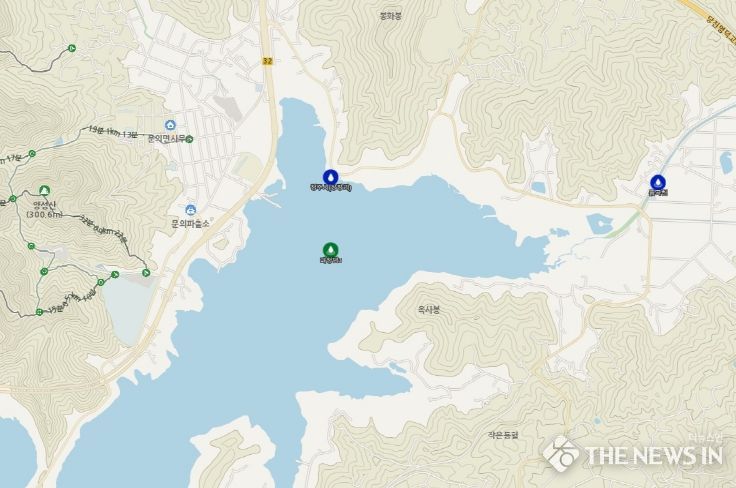Click the 19분 1km 13분 trail distance label
The image size is (736, 488).
click(x=113, y=132)
